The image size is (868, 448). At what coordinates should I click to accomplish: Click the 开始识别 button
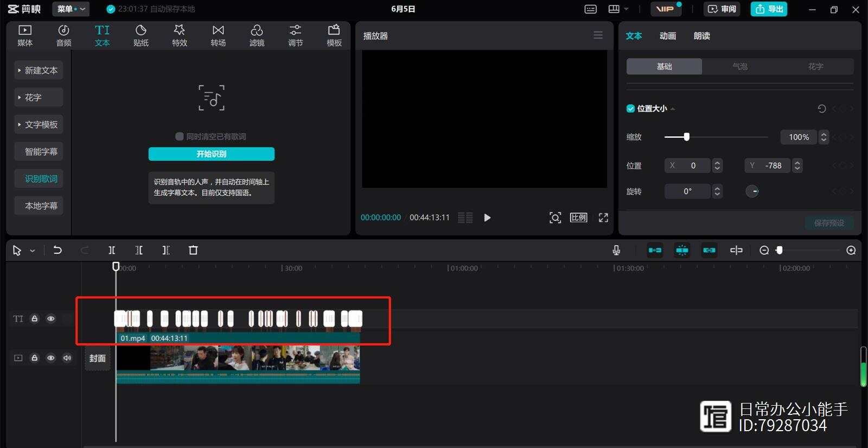(x=212, y=154)
